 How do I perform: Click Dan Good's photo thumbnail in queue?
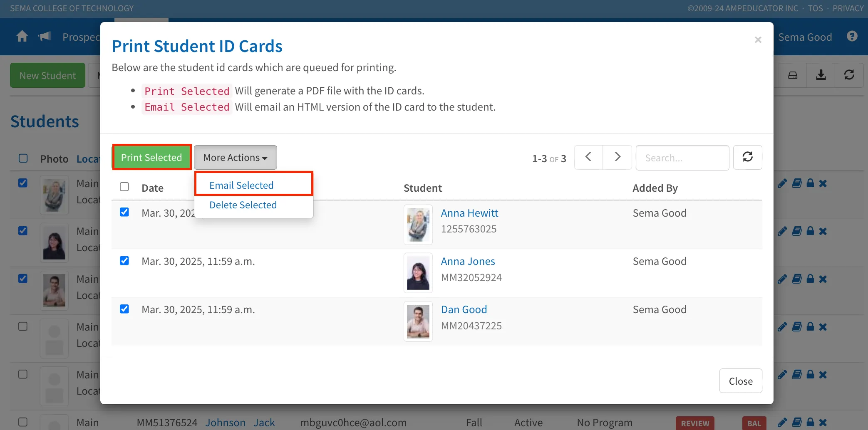[418, 321]
